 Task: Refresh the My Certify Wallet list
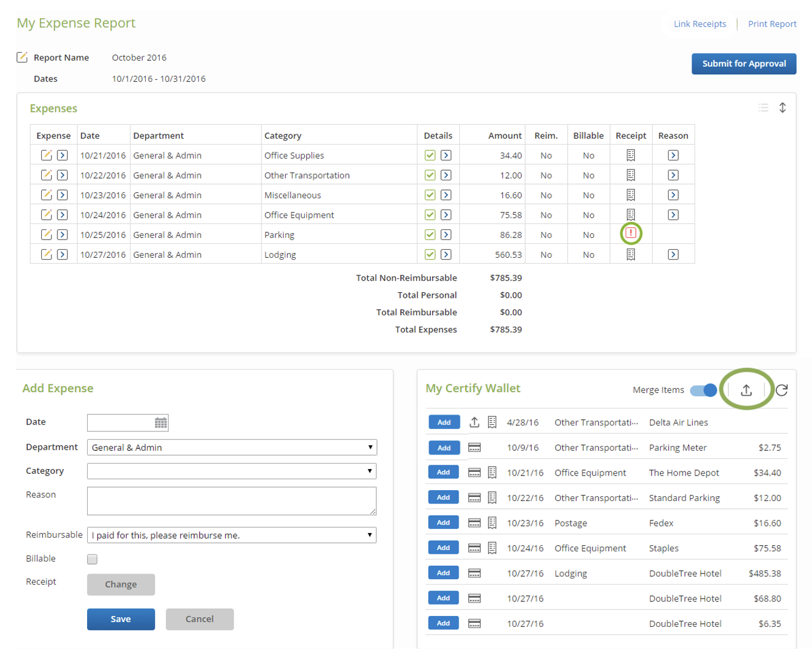point(782,390)
